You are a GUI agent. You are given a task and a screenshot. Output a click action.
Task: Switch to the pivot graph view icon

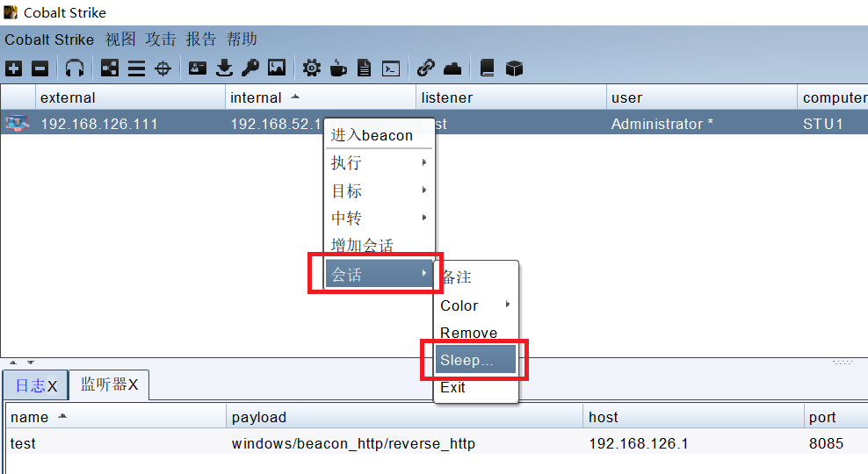[x=110, y=68]
